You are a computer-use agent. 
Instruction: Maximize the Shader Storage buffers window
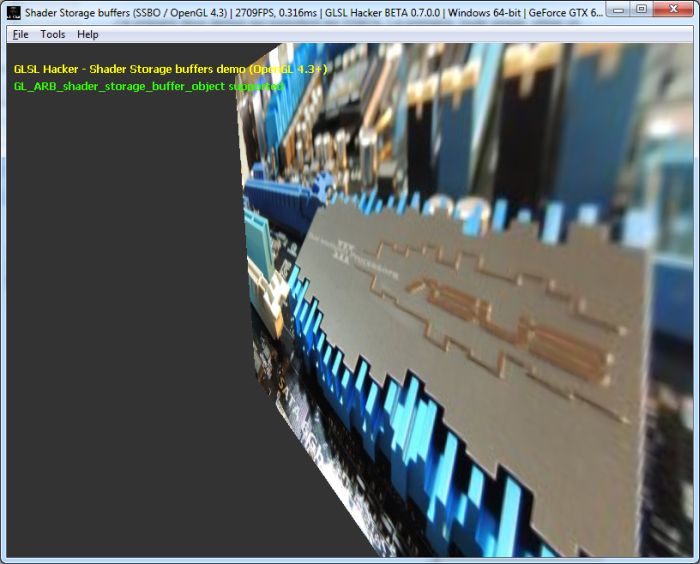pyautogui.click(x=642, y=9)
